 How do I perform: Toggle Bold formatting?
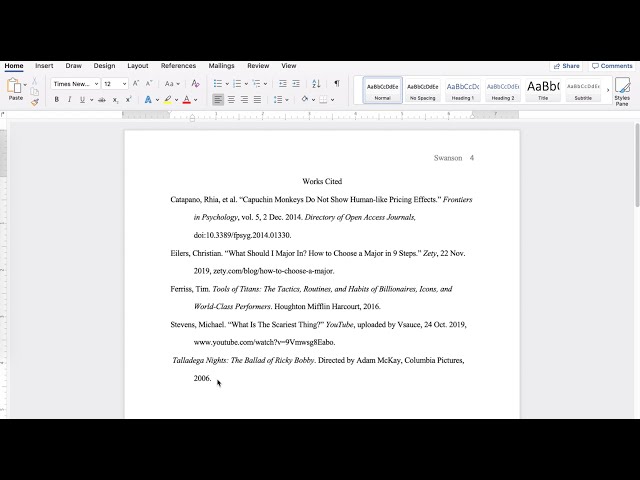[x=57, y=100]
